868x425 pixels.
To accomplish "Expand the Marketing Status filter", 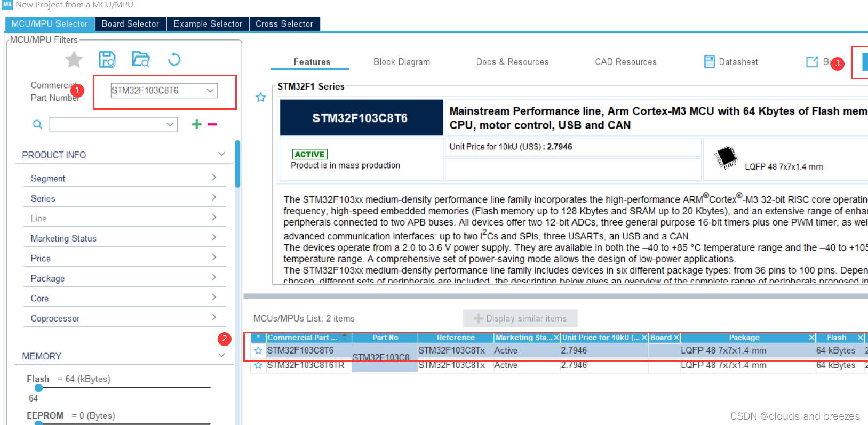I will click(x=214, y=237).
